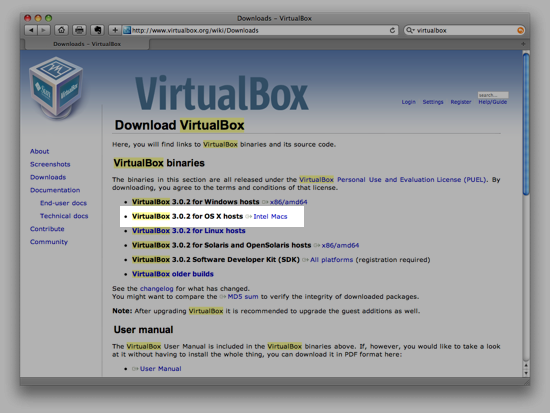This screenshot has width=550, height=413.
Task: Open the Screenshots sidebar link
Action: (50, 164)
